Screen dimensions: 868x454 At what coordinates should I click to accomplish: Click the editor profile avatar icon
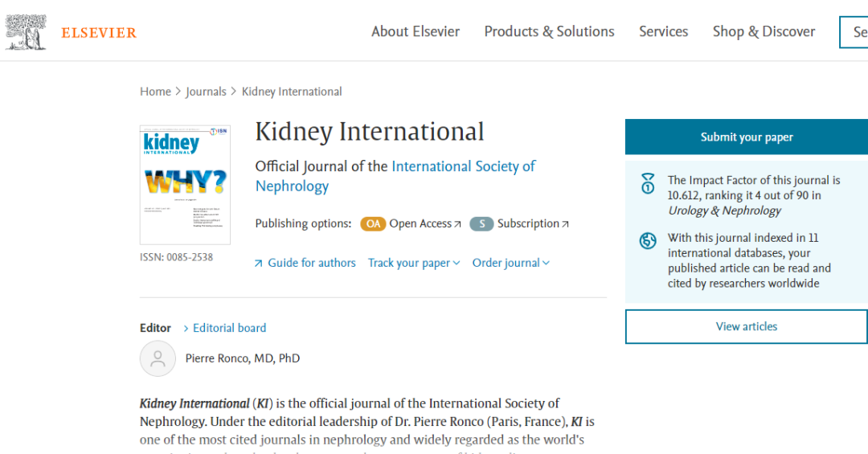coord(158,358)
